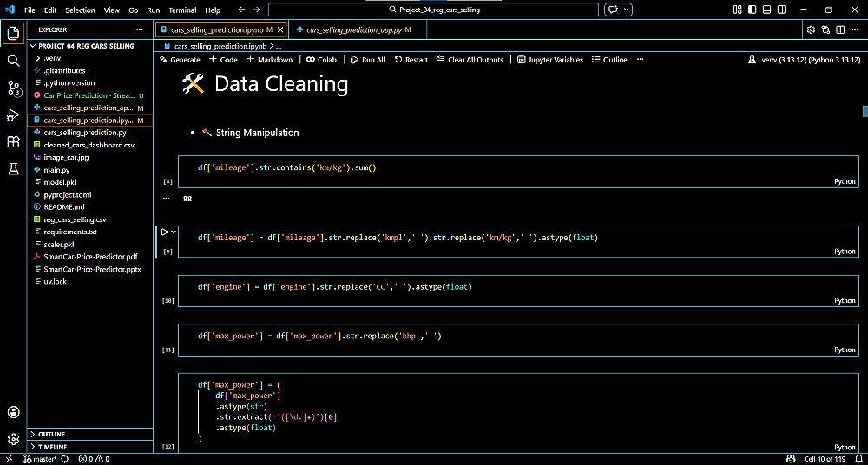This screenshot has height=465, width=868.
Task: Click the notebook vertical scrollbar thumb
Action: click(865, 111)
